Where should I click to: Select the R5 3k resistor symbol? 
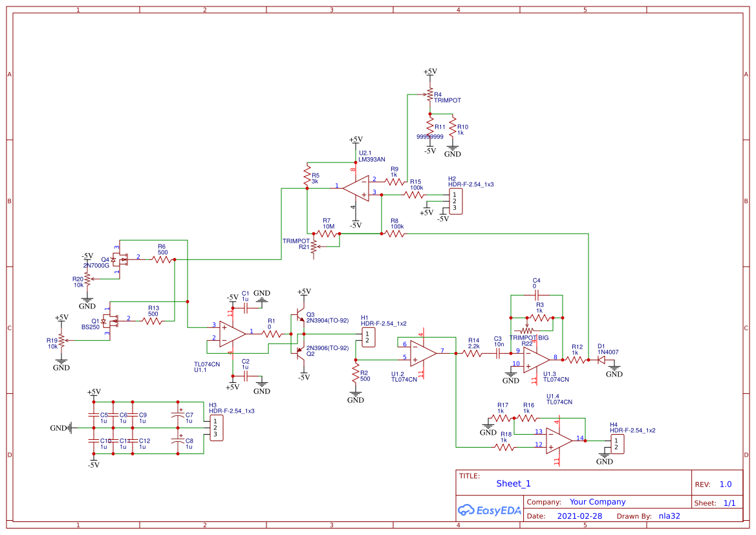click(x=307, y=176)
